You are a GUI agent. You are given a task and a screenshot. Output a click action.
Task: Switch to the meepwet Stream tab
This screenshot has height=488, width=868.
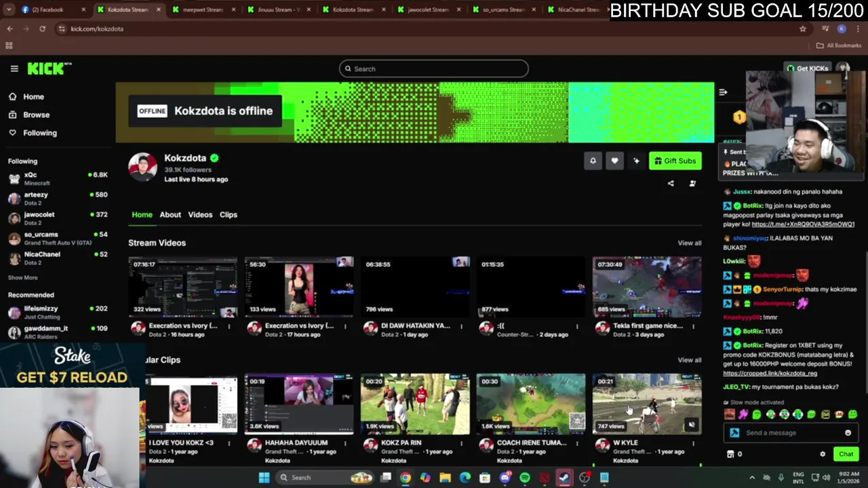click(203, 9)
